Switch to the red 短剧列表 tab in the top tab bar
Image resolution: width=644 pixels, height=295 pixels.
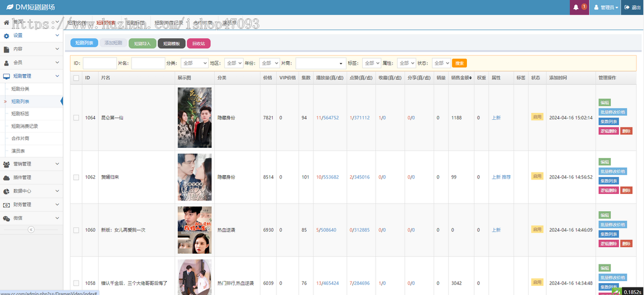pyautogui.click(x=106, y=23)
